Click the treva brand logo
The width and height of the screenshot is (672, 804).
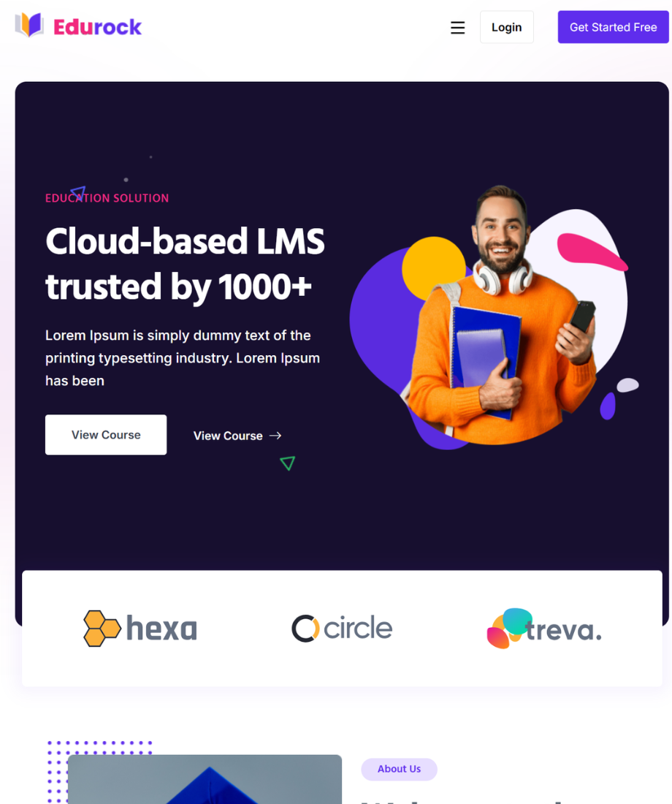click(x=544, y=629)
